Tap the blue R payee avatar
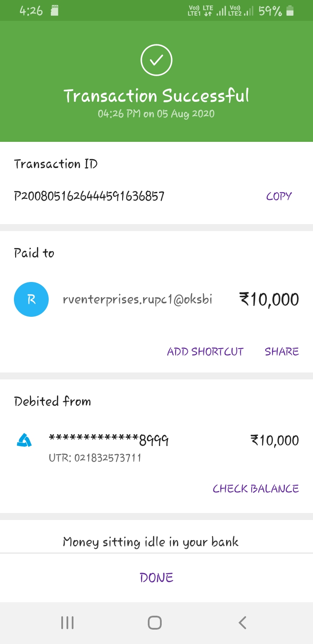This screenshot has width=313, height=644. coord(31,299)
